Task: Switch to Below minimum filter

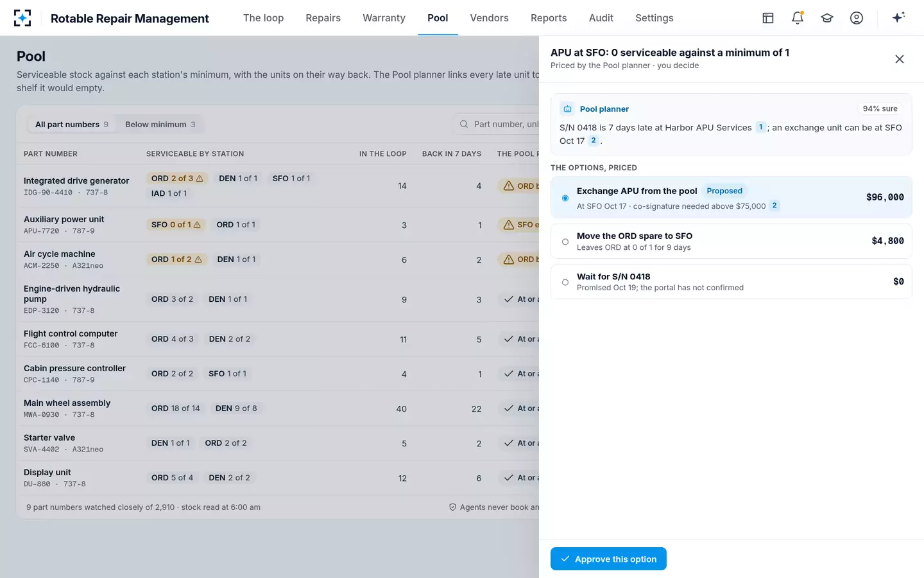Action: coord(160,124)
